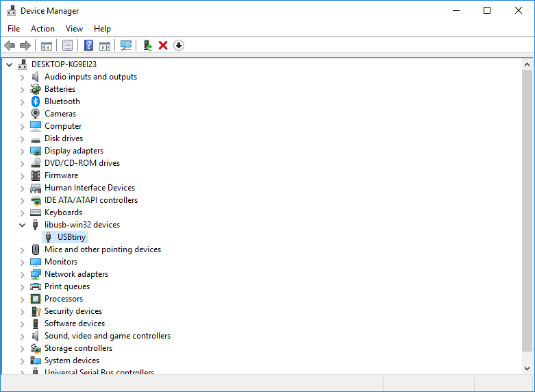This screenshot has height=392, width=535.
Task: Open the View menu
Action: 74,29
